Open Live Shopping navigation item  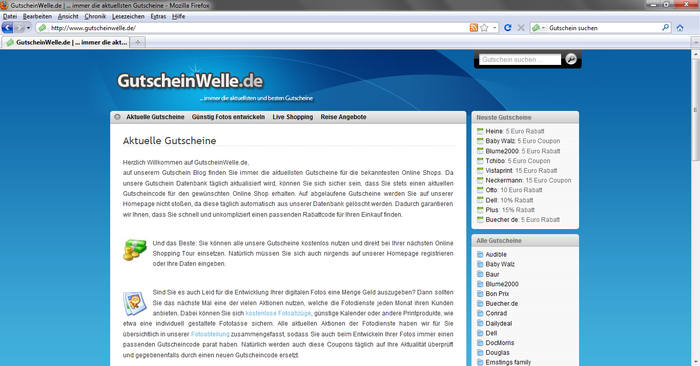292,117
